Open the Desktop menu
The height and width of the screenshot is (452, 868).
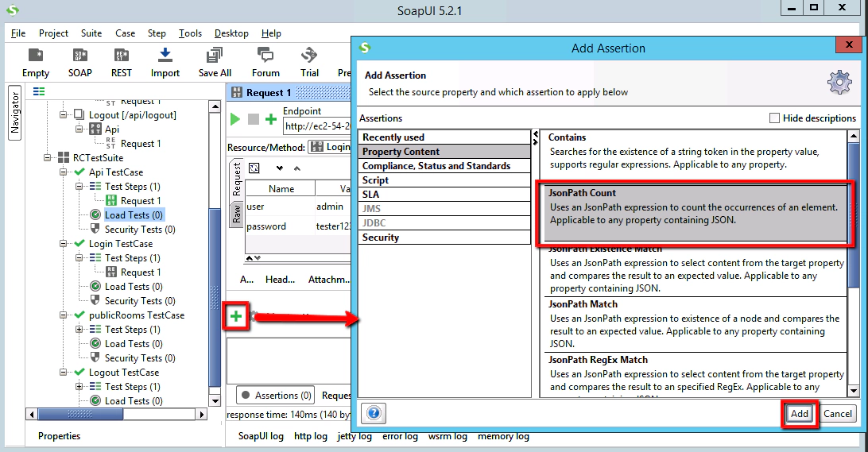pyautogui.click(x=231, y=33)
